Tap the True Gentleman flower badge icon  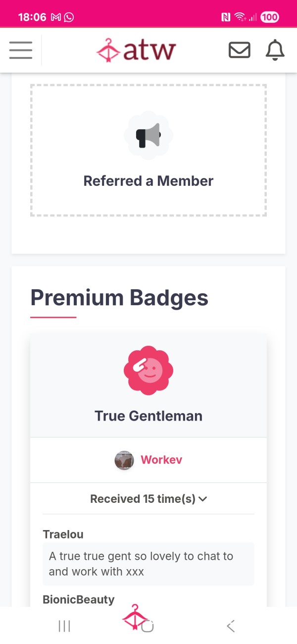[148, 370]
